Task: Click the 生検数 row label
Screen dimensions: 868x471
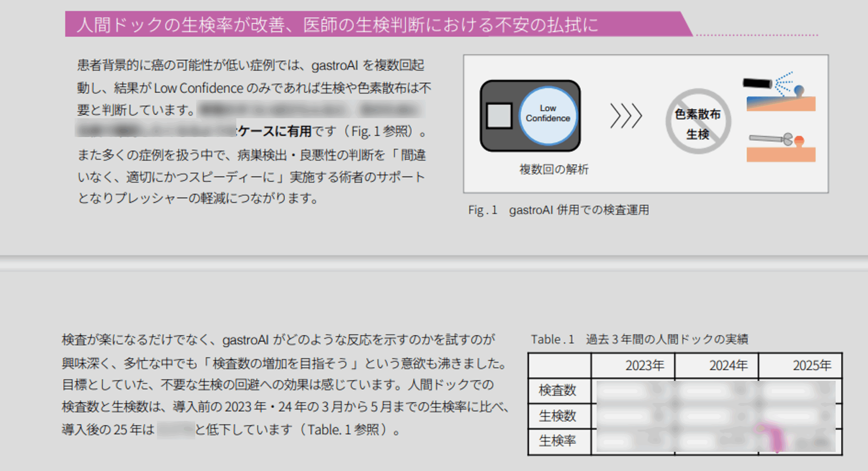Action: [558, 416]
